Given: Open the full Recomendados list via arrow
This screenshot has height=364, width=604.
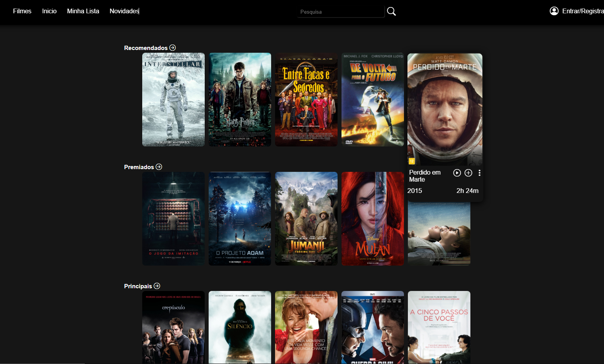Looking at the screenshot, I should pos(172,47).
